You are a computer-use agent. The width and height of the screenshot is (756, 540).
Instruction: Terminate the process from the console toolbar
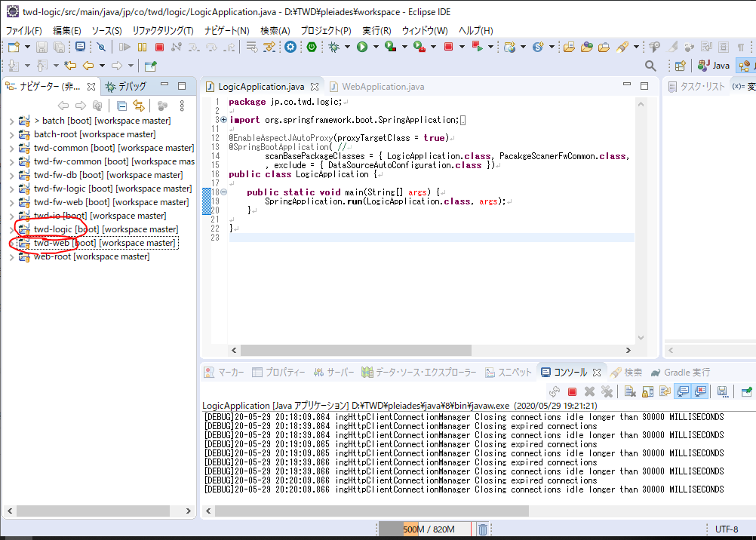tap(572, 391)
